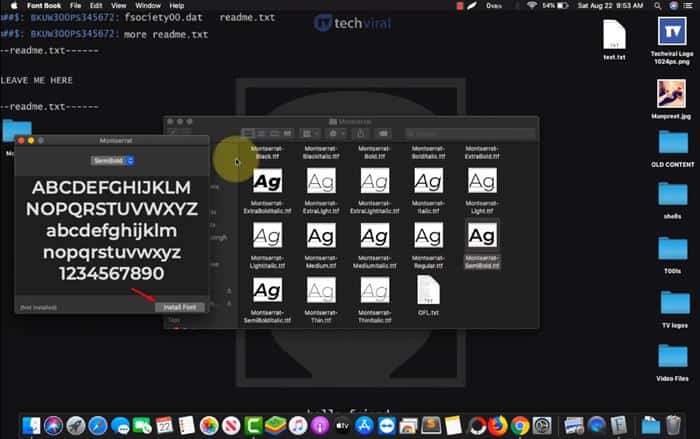Open the Finder action gear menu

(337, 133)
